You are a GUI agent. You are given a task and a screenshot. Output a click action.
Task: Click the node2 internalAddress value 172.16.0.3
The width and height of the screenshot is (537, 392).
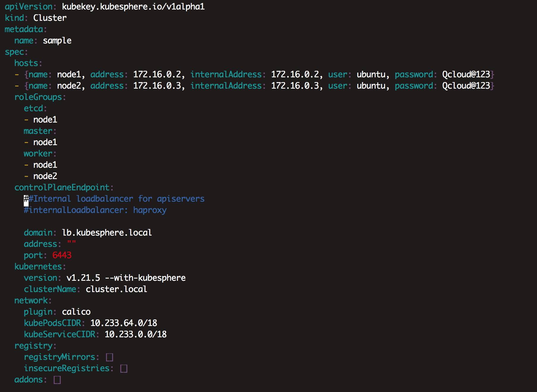coord(295,86)
